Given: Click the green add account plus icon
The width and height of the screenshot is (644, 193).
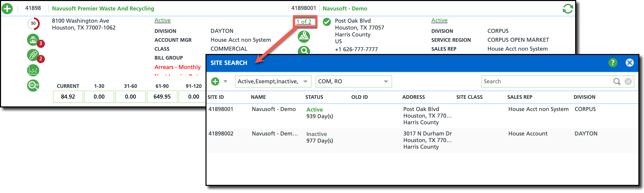Looking at the screenshot, I should click(7, 9).
